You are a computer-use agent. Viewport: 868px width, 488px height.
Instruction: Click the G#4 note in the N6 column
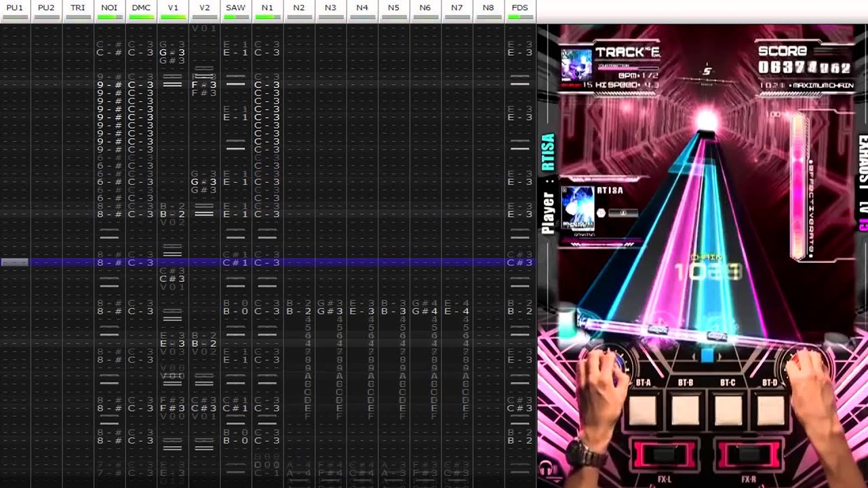425,311
